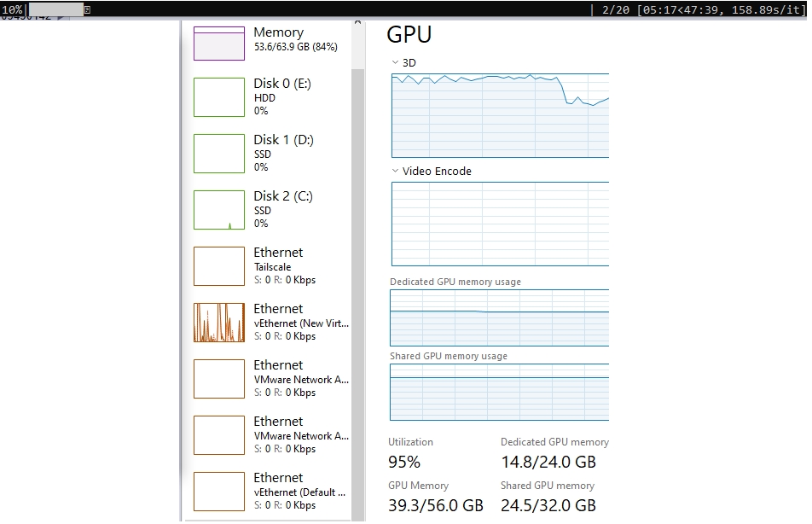
Task: Click the Disk 2 (C:) label text
Action: coord(283,196)
